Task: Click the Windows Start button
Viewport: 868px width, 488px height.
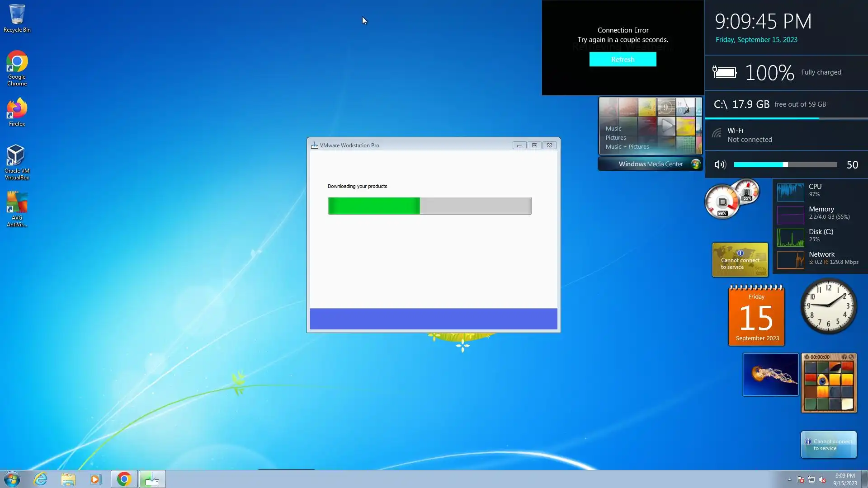Action: pos(12,479)
